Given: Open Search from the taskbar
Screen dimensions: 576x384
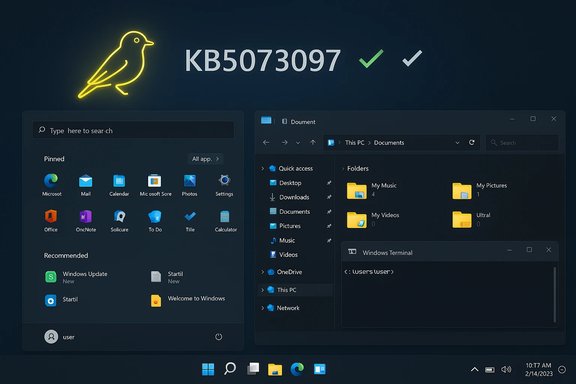Looking at the screenshot, I should [x=230, y=369].
